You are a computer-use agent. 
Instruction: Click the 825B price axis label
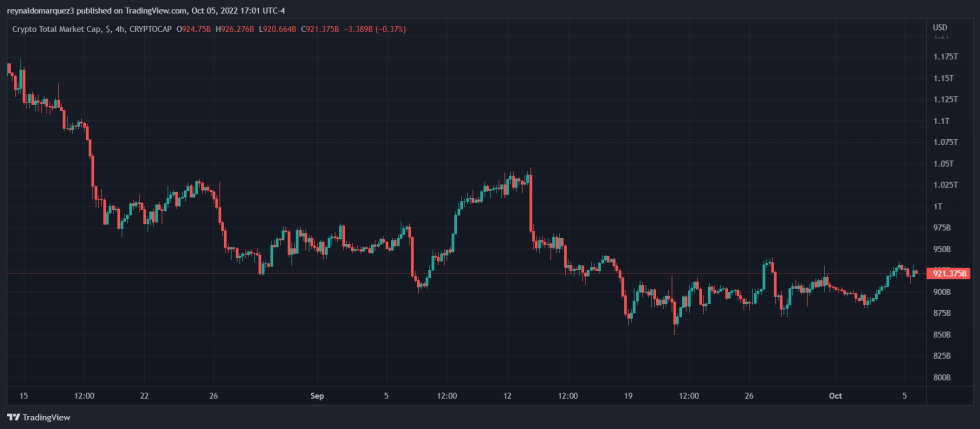pyautogui.click(x=943, y=356)
